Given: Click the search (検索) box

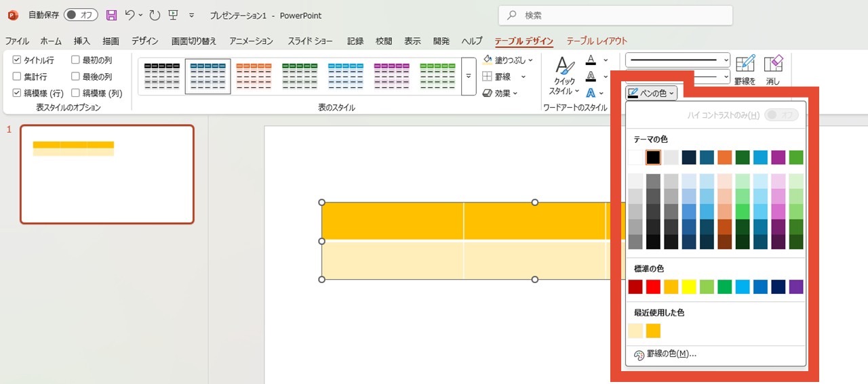Looking at the screenshot, I should pyautogui.click(x=615, y=15).
